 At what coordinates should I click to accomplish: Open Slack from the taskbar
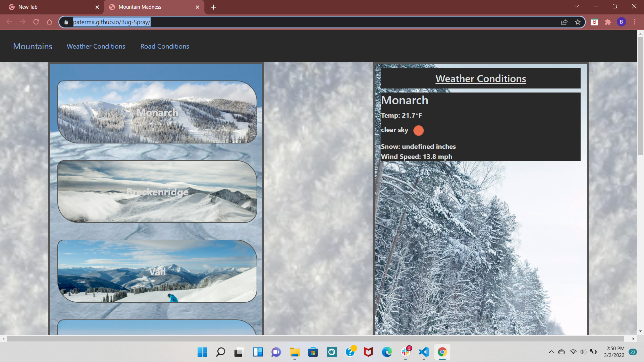tap(406, 352)
